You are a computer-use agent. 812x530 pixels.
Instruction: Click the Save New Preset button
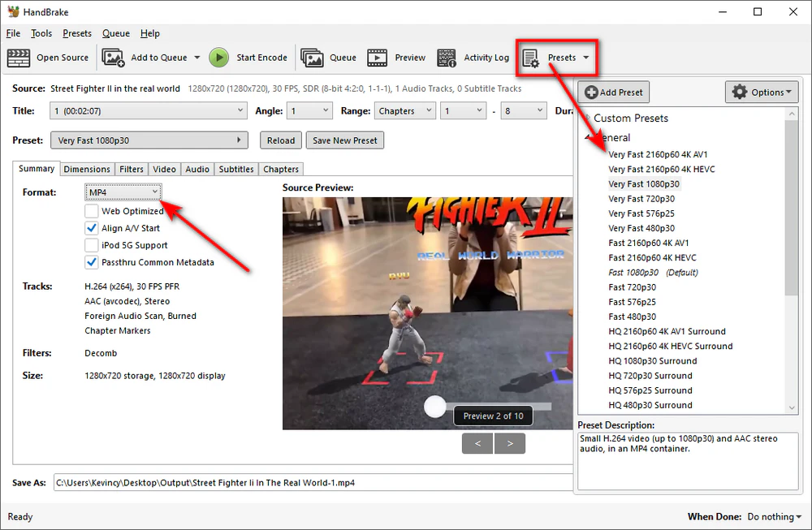[344, 140]
